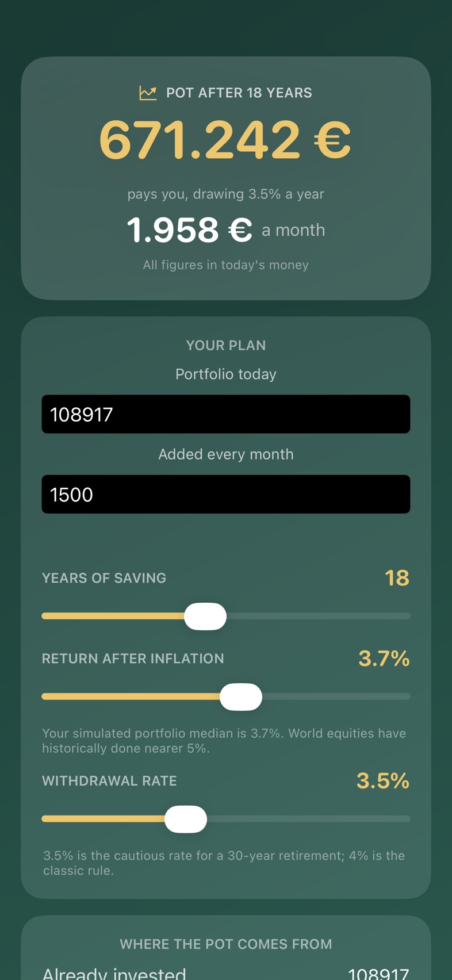Click the Years of Saving value 18
The width and height of the screenshot is (452, 980).
(397, 578)
